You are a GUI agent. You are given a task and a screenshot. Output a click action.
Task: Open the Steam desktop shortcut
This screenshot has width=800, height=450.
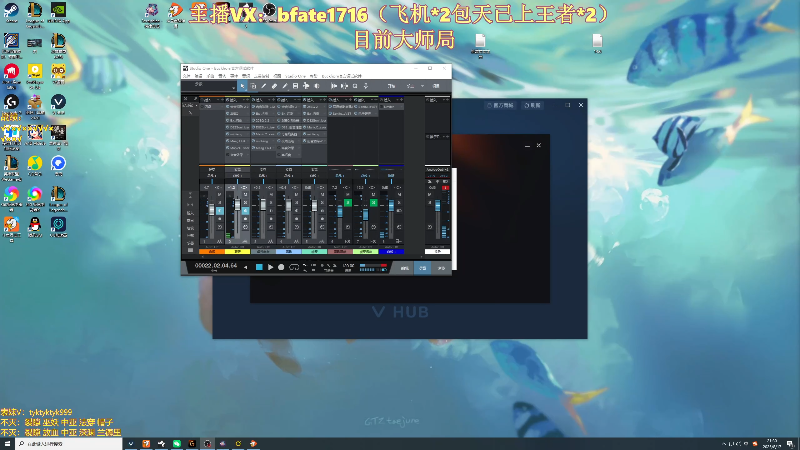pos(11,10)
